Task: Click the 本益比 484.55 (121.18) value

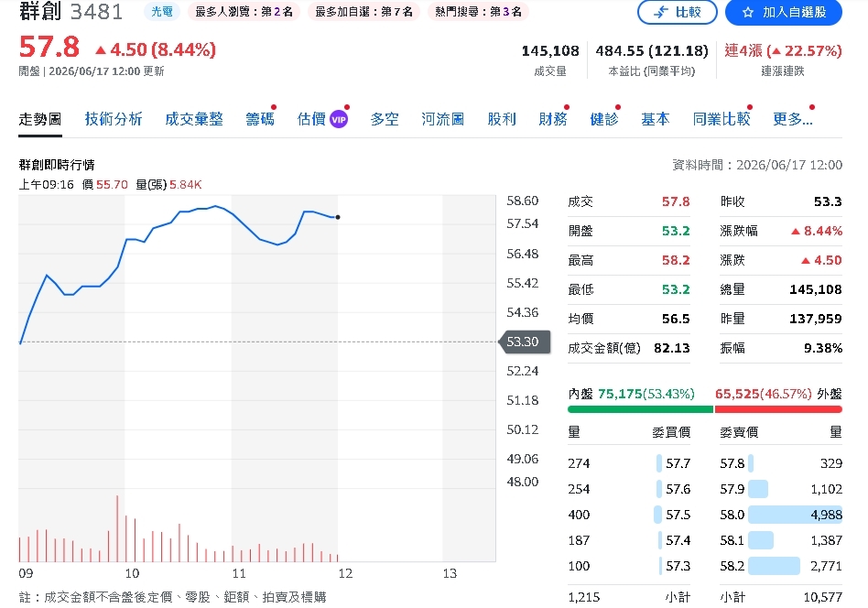Action: [x=652, y=51]
